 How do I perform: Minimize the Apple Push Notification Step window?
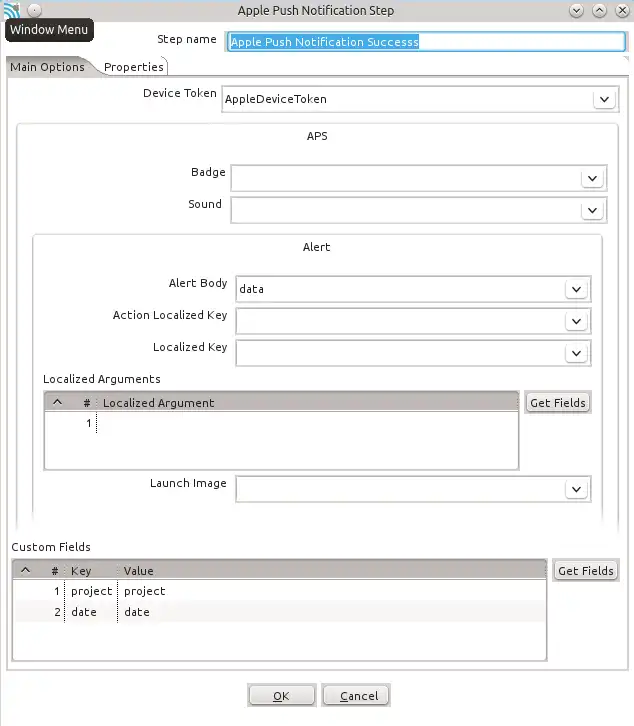tap(576, 10)
